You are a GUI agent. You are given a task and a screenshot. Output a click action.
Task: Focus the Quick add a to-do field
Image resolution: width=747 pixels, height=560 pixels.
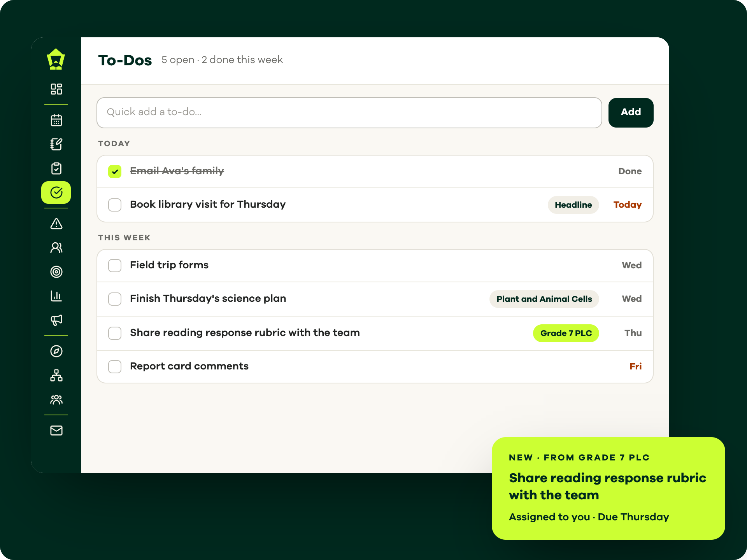pyautogui.click(x=349, y=112)
